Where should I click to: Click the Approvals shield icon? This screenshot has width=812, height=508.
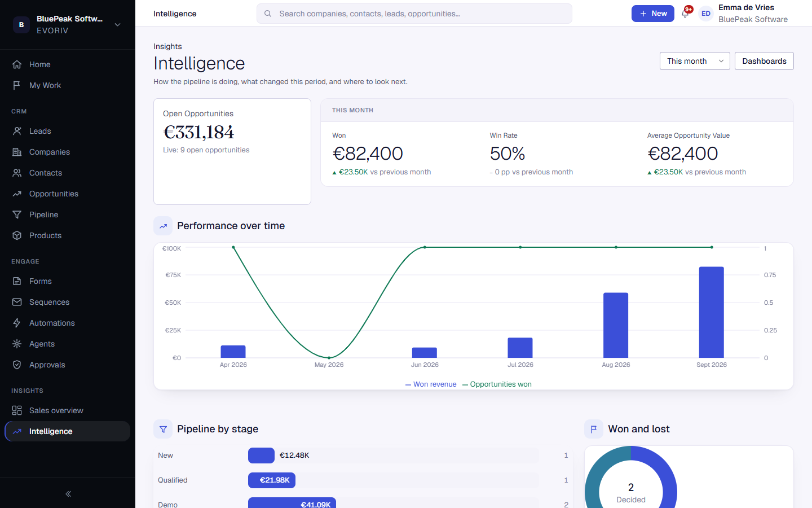[17, 365]
